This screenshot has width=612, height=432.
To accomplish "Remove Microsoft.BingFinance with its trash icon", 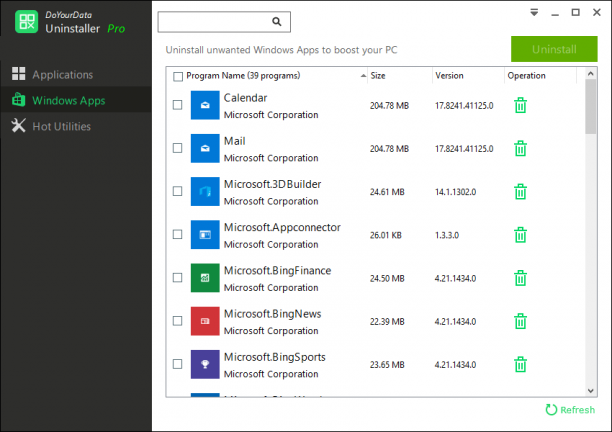I will (520, 278).
